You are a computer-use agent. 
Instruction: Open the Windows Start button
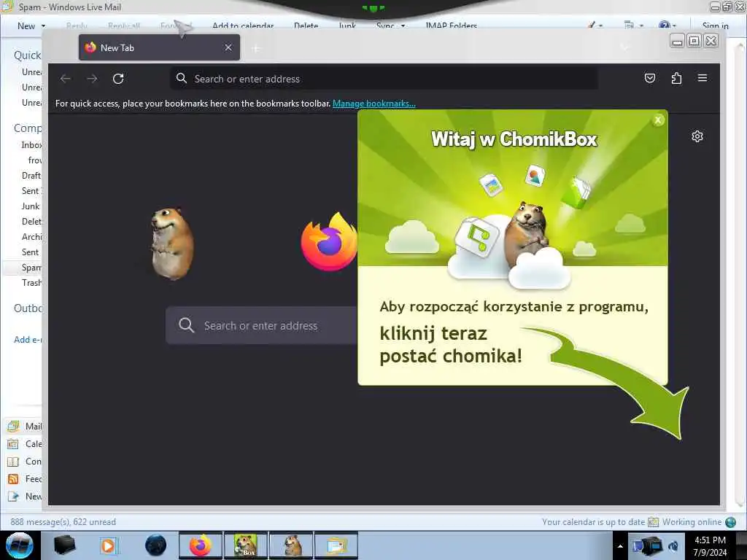tap(20, 545)
